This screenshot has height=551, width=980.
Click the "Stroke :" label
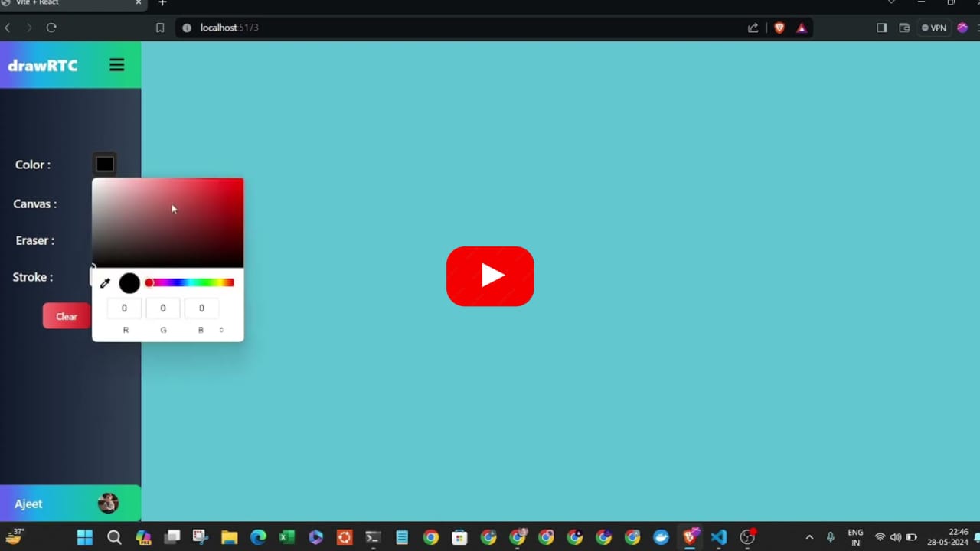[33, 277]
